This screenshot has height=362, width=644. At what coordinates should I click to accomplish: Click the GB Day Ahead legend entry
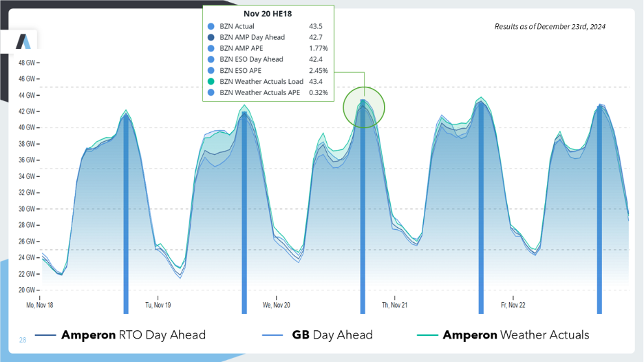click(x=317, y=335)
